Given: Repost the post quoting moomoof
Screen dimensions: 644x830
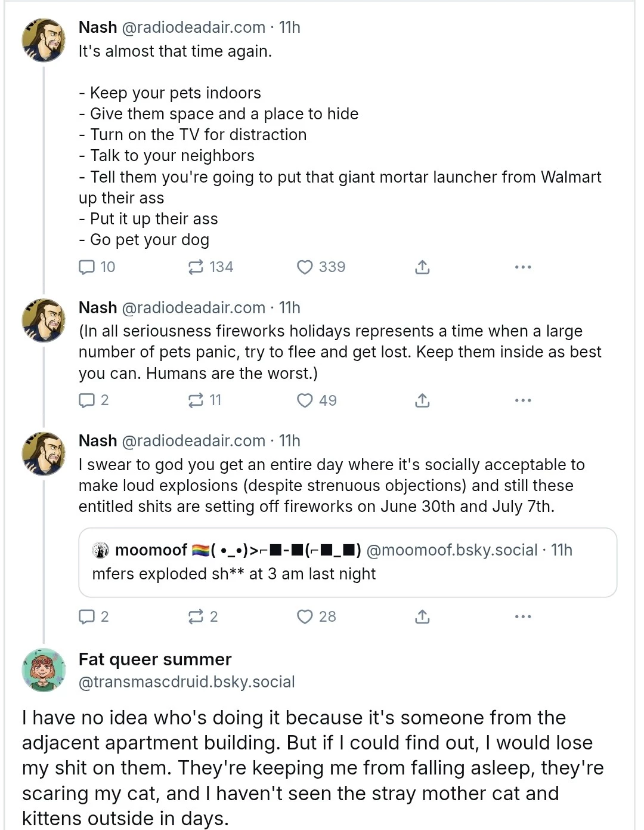Looking at the screenshot, I should pyautogui.click(x=203, y=616).
